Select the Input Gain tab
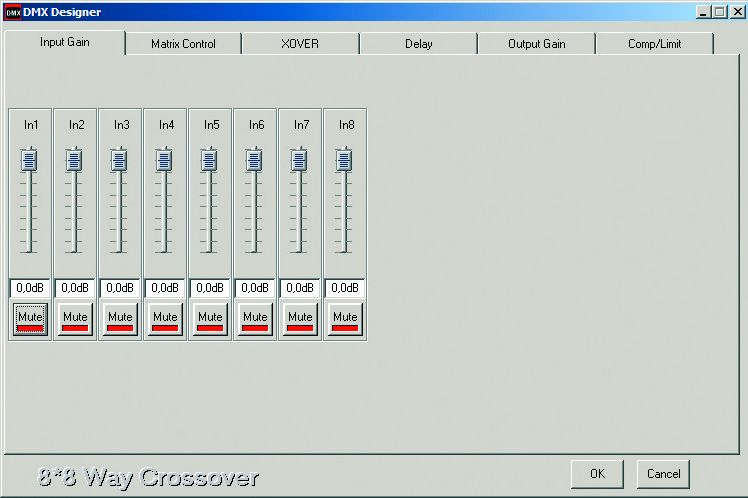 [x=64, y=42]
